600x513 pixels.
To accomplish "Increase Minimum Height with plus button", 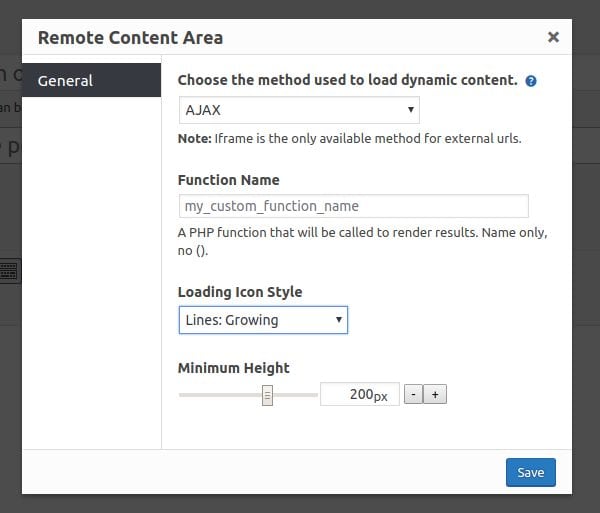I will [435, 394].
